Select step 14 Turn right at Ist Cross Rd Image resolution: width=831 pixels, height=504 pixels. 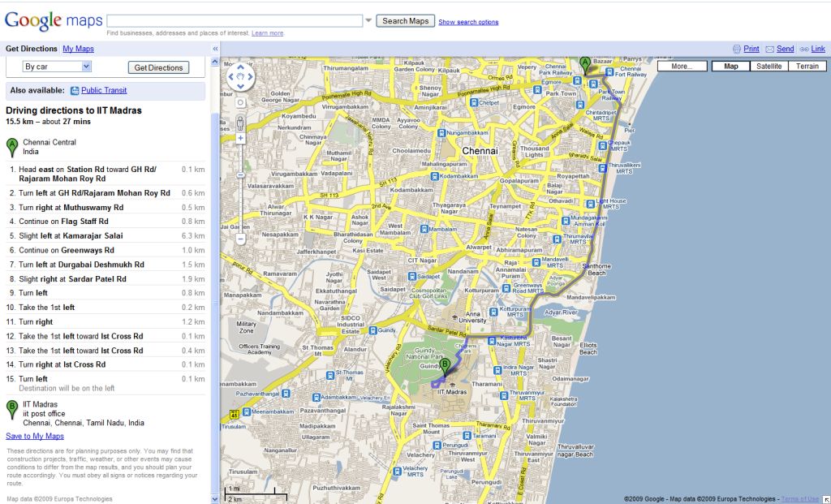pyautogui.click(x=105, y=364)
